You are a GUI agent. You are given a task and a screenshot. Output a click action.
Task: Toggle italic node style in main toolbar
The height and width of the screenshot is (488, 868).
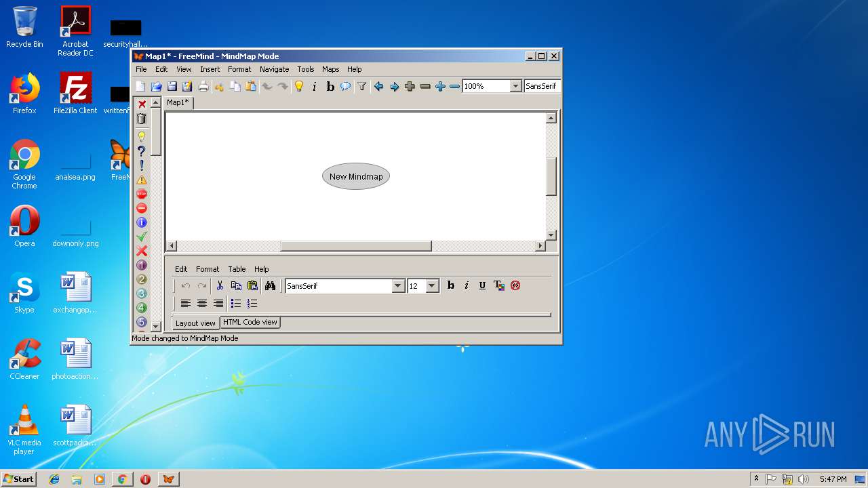(314, 86)
